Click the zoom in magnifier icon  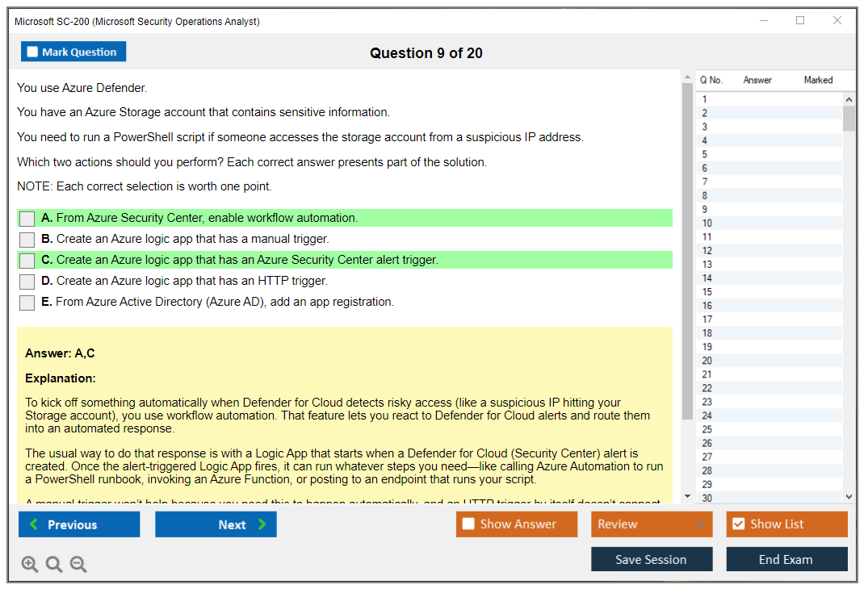tap(30, 565)
